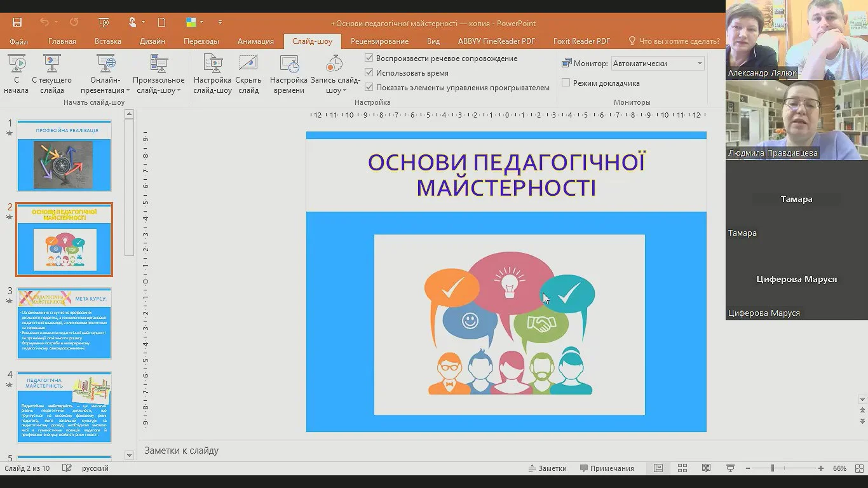
Task: Click the 'русский' language indicator
Action: (x=95, y=468)
